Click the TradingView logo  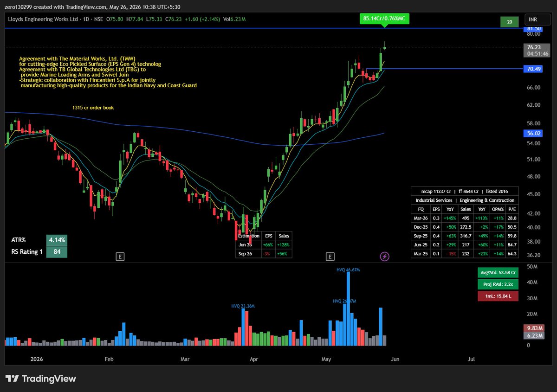pos(40,379)
